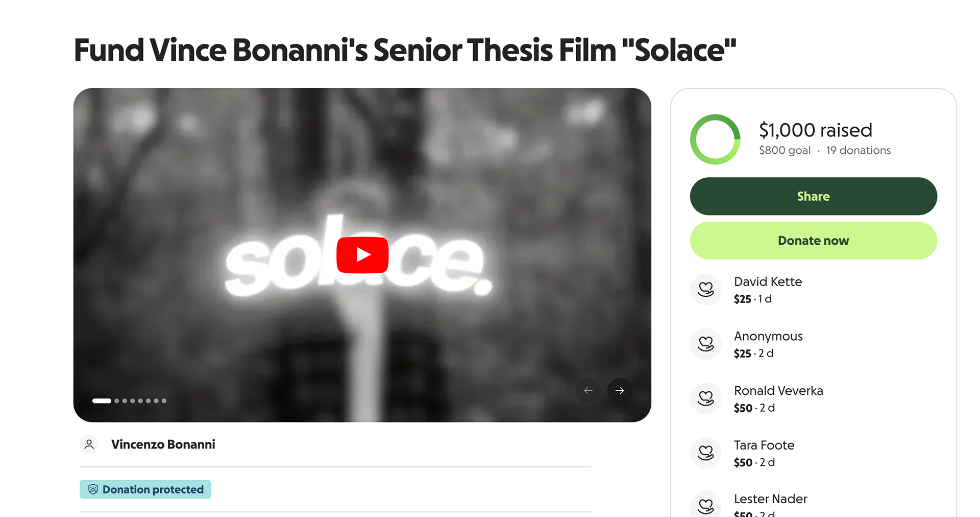Click Tara Foote's donation heart icon
Viewport: 980px width, 517px height.
[x=706, y=453]
